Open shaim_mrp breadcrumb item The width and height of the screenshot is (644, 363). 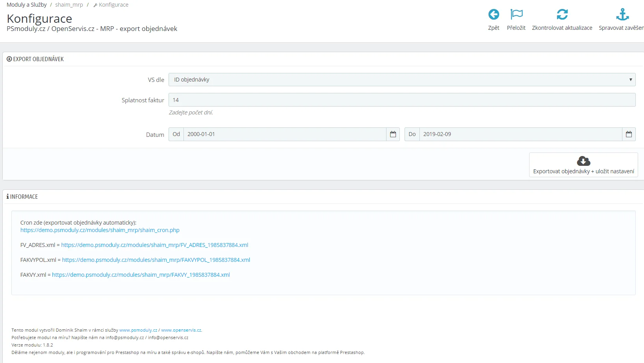point(69,5)
